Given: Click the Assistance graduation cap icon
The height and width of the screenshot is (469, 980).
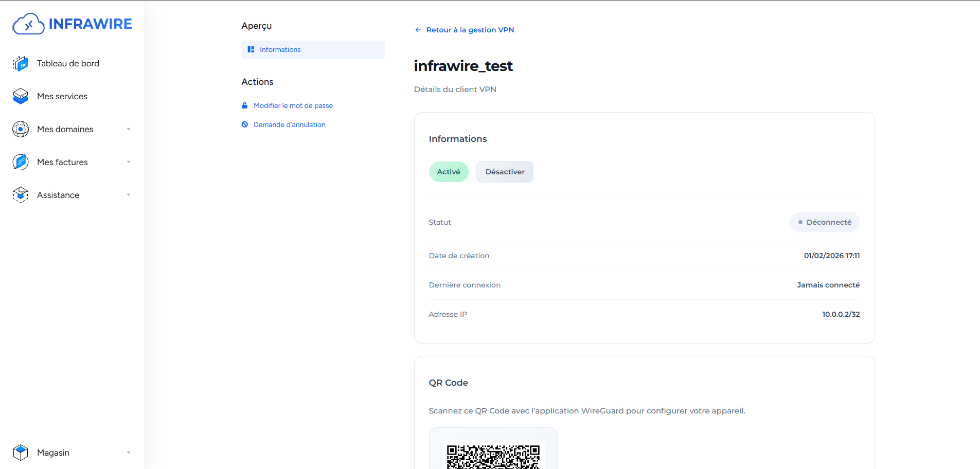Looking at the screenshot, I should pos(20,195).
